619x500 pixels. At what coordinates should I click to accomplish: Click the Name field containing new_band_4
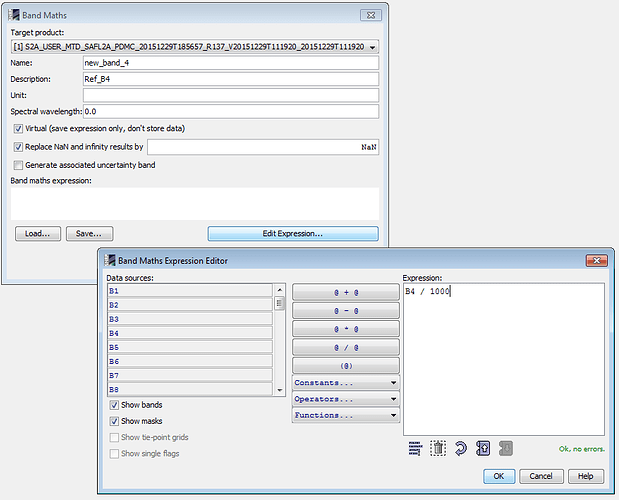click(231, 63)
